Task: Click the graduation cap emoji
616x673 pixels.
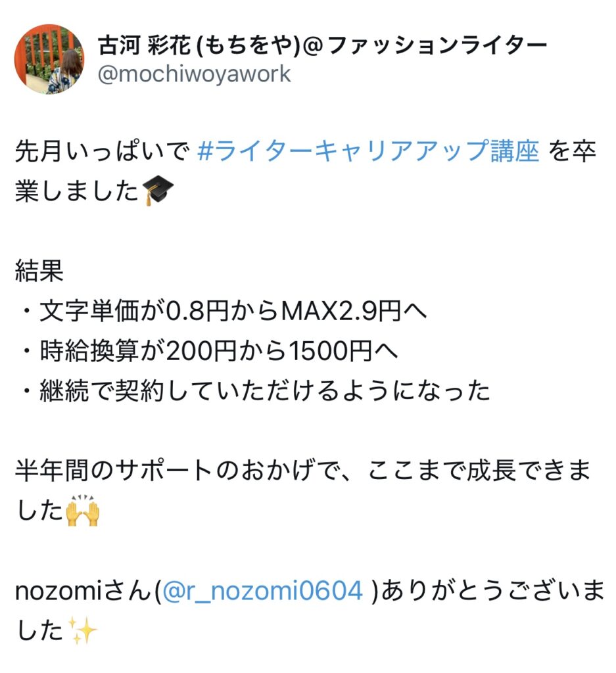Action: point(158,191)
